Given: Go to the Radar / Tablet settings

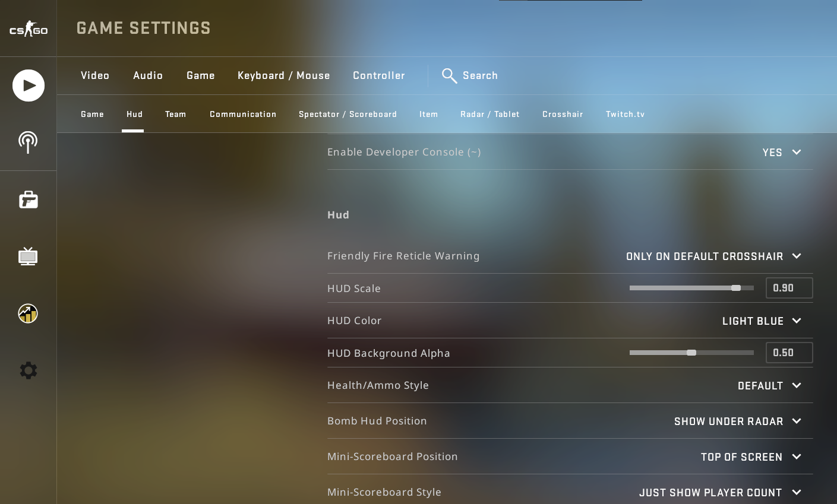Looking at the screenshot, I should [489, 115].
